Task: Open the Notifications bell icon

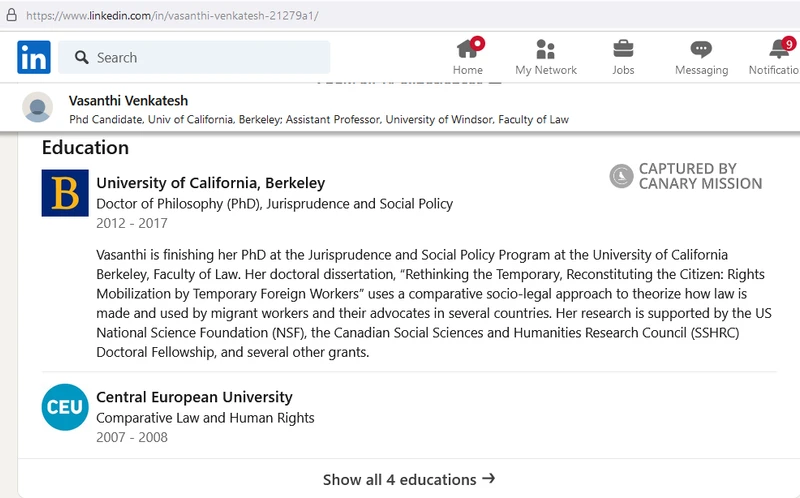Action: click(779, 49)
